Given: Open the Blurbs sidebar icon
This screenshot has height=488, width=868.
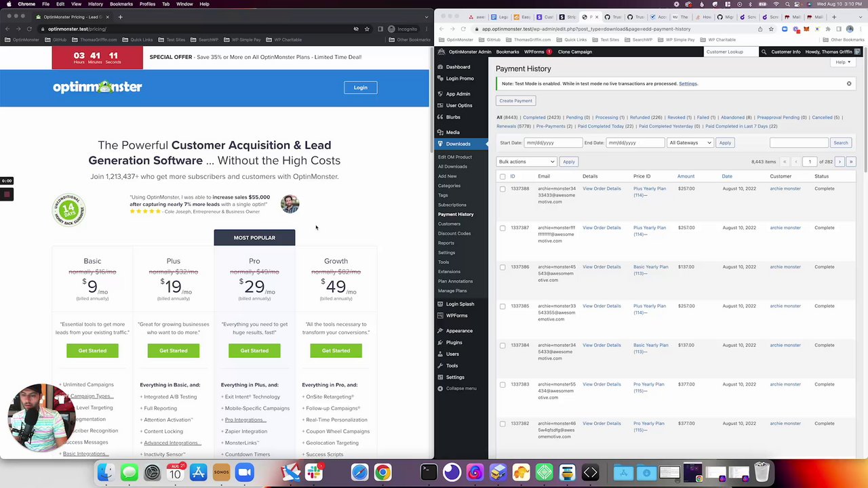Looking at the screenshot, I should pyautogui.click(x=440, y=117).
